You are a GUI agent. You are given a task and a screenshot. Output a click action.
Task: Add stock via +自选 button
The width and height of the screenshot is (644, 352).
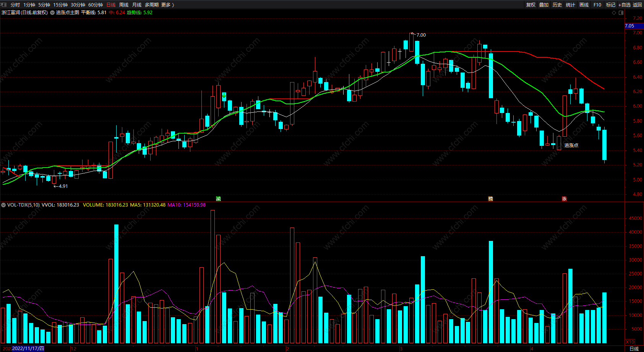[x=625, y=5]
